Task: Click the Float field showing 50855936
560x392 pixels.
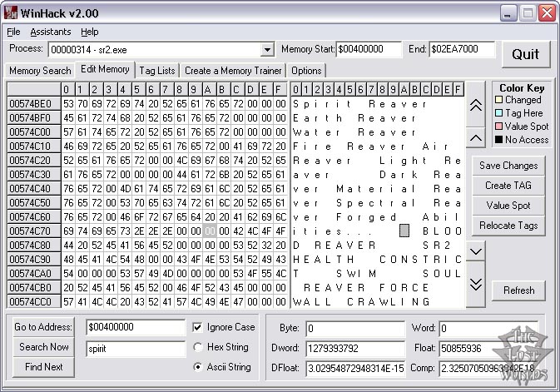Action: pos(488,349)
